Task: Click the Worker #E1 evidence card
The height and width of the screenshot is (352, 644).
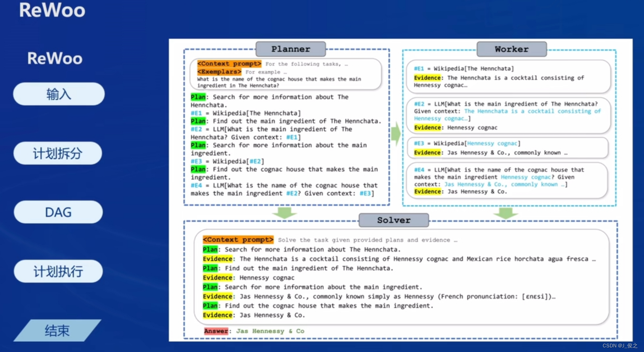Action: coord(508,77)
